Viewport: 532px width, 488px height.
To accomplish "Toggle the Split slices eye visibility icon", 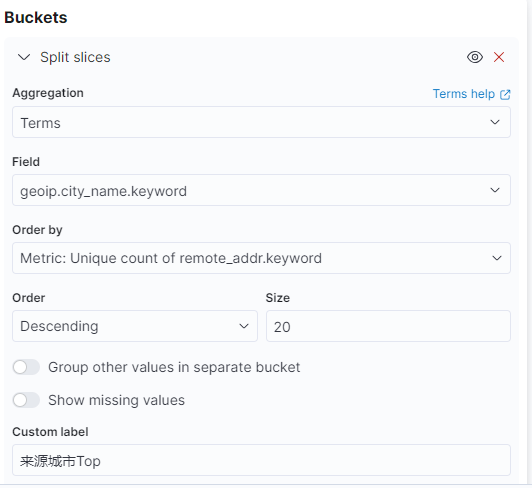I will click(475, 57).
